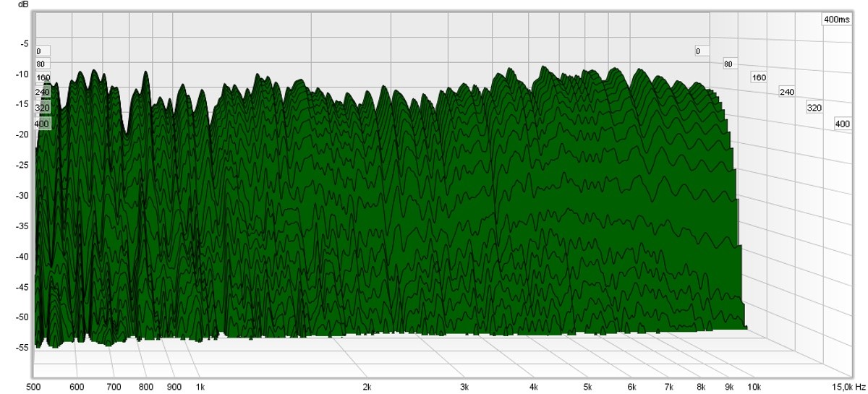Click the 240 marker on receding time axis
The height and width of the screenshot is (394, 868).
[786, 92]
